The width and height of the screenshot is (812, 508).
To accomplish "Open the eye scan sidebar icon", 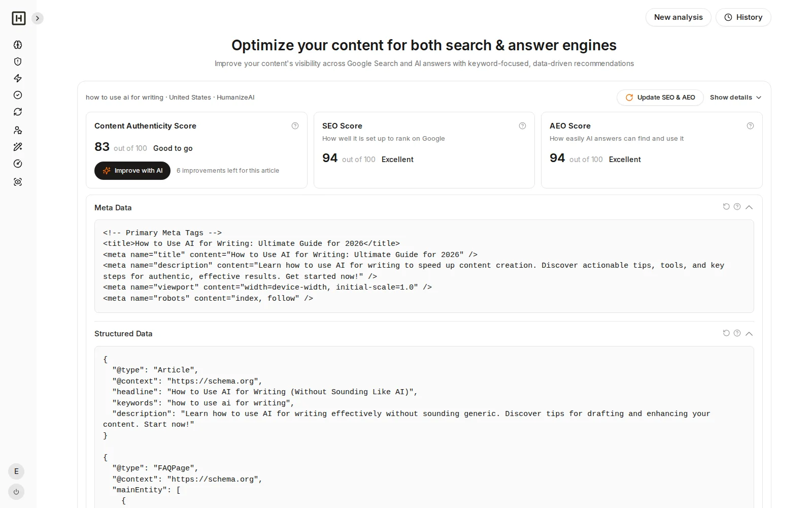I will click(18, 182).
